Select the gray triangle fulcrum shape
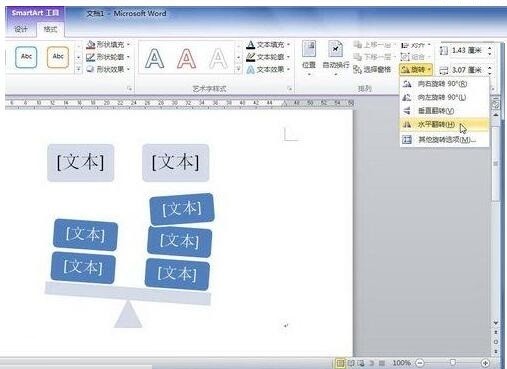507x369 pixels. tap(128, 315)
